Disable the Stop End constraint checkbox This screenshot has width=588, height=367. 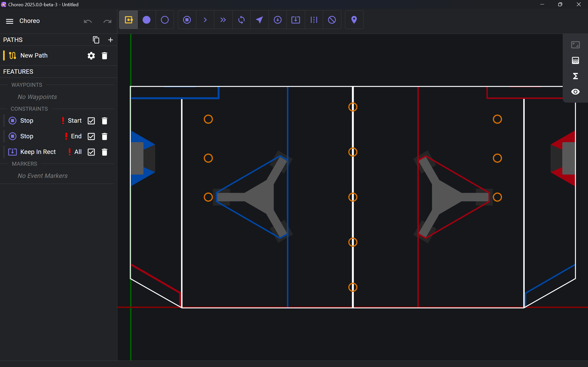[91, 136]
